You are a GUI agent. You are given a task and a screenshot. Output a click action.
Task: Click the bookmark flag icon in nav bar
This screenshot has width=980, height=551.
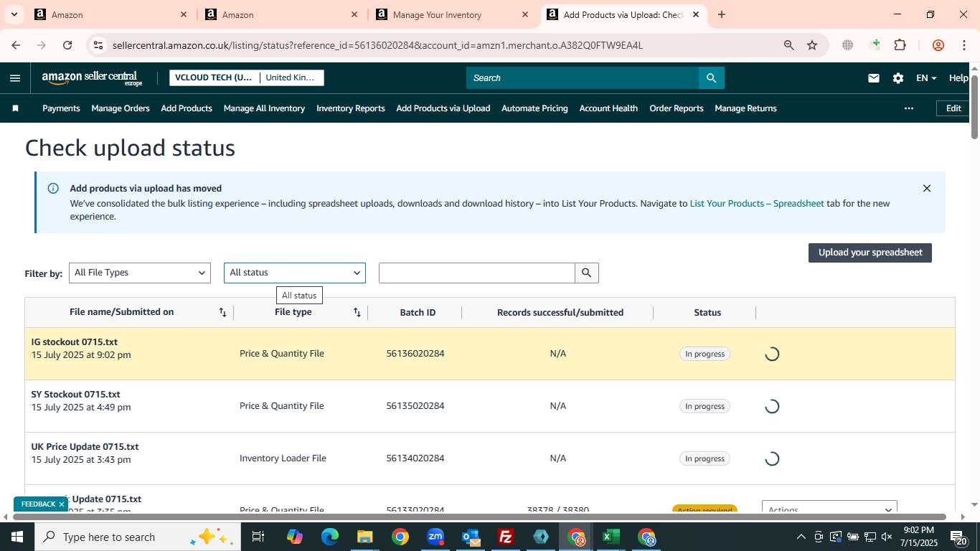coord(15,108)
